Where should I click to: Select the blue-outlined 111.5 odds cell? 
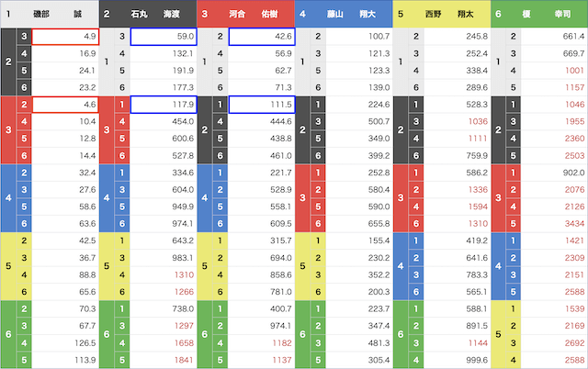[x=261, y=106]
